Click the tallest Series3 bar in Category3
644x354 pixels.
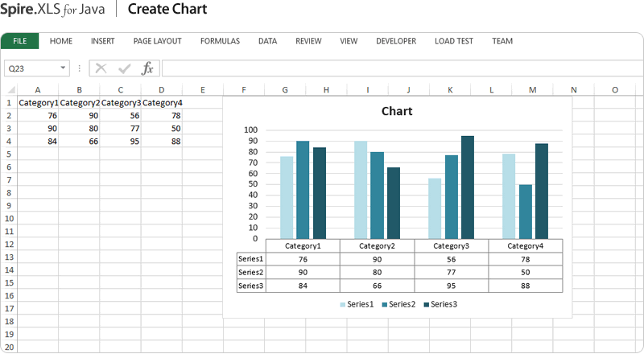(468, 187)
